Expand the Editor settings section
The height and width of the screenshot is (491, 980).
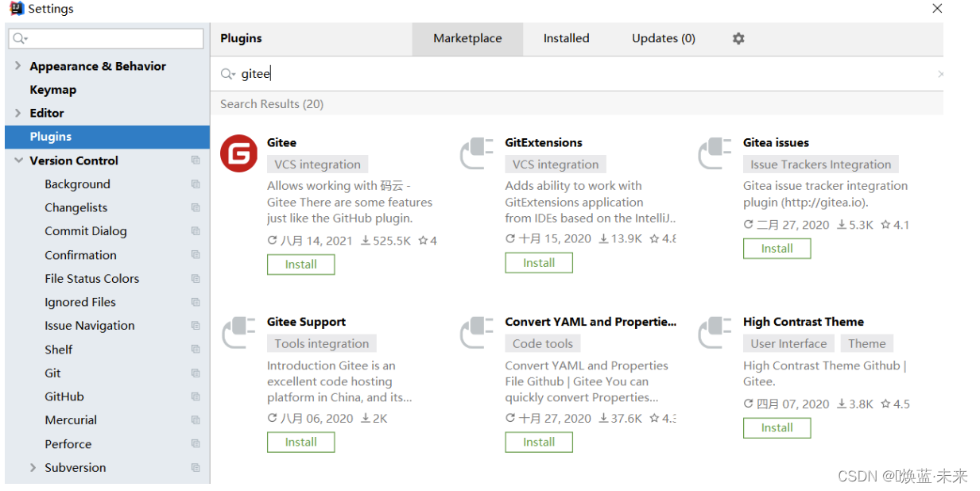pos(18,113)
